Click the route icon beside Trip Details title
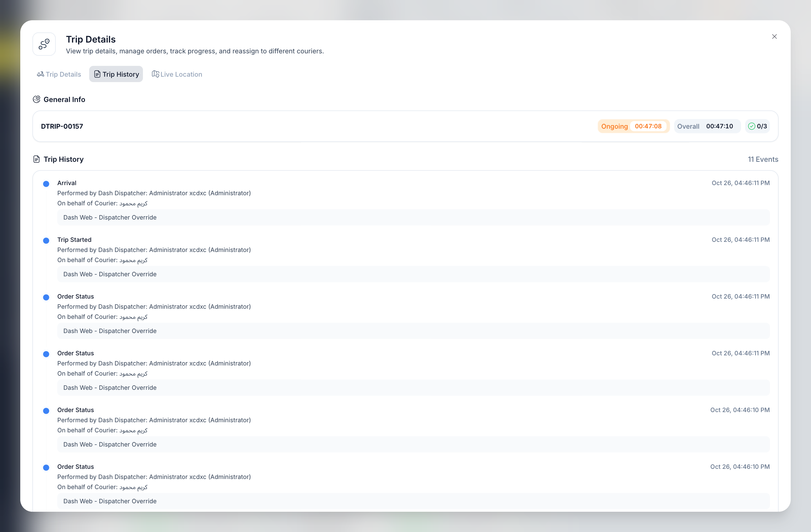Image resolution: width=811 pixels, height=532 pixels. click(x=44, y=44)
